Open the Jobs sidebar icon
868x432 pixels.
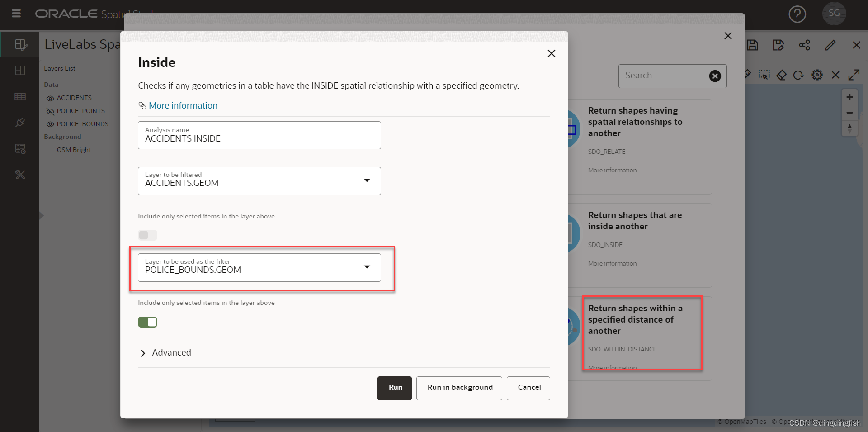pyautogui.click(x=20, y=149)
